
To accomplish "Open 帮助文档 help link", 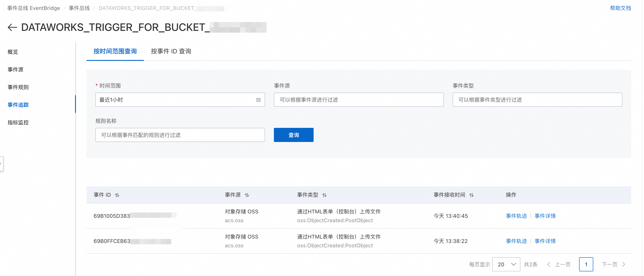I will [x=620, y=8].
